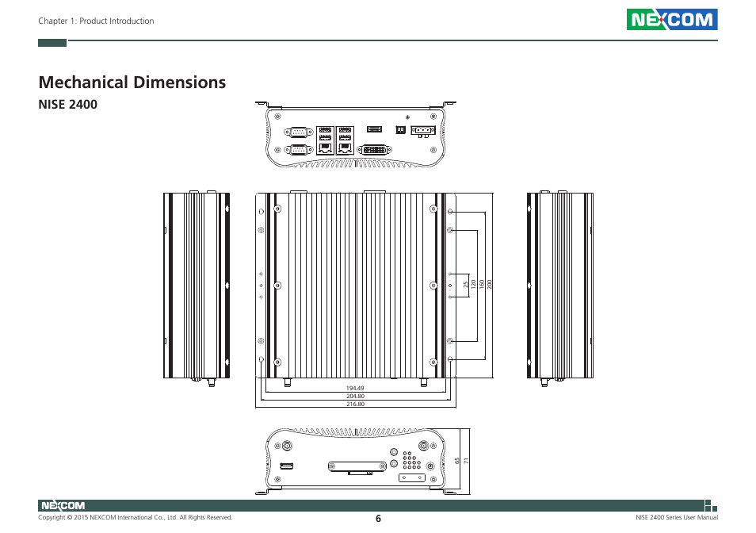Click the right side-view drawing

(x=559, y=287)
